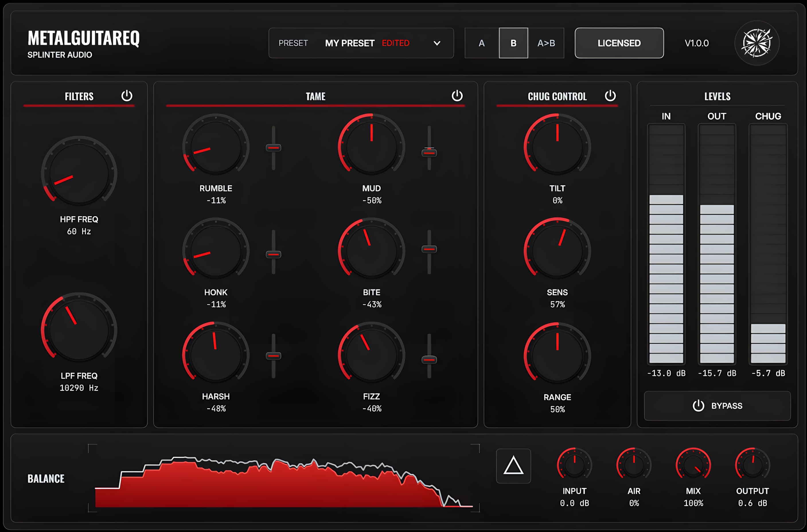
Task: Click the -5.7 dB chug reading
Action: click(768, 373)
